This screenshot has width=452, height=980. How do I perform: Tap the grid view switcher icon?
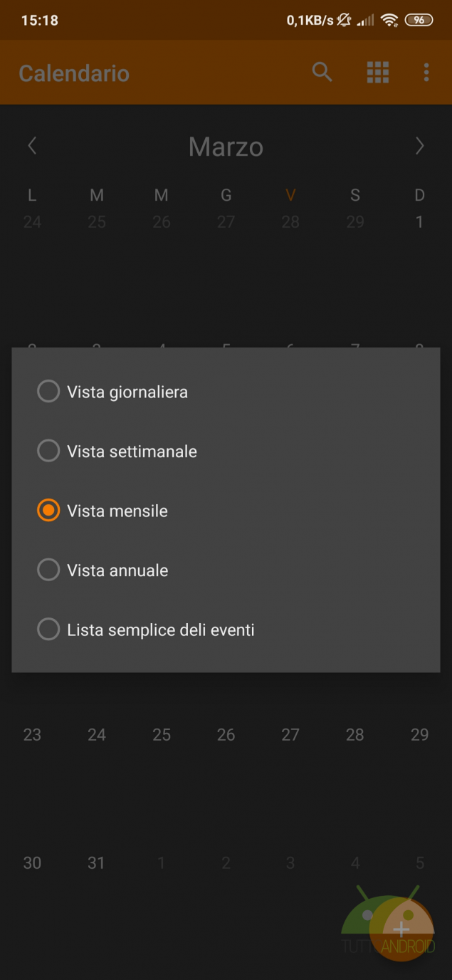[377, 72]
